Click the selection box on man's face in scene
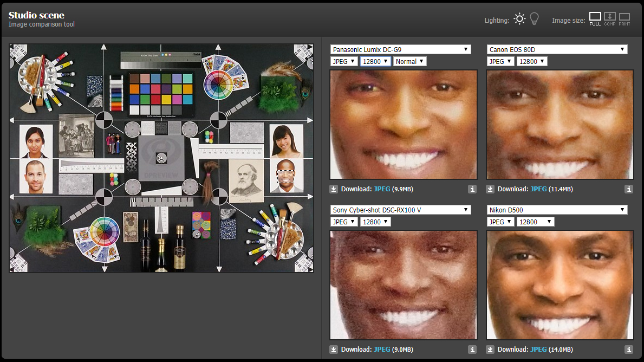This screenshot has width=644, height=362. (x=285, y=177)
